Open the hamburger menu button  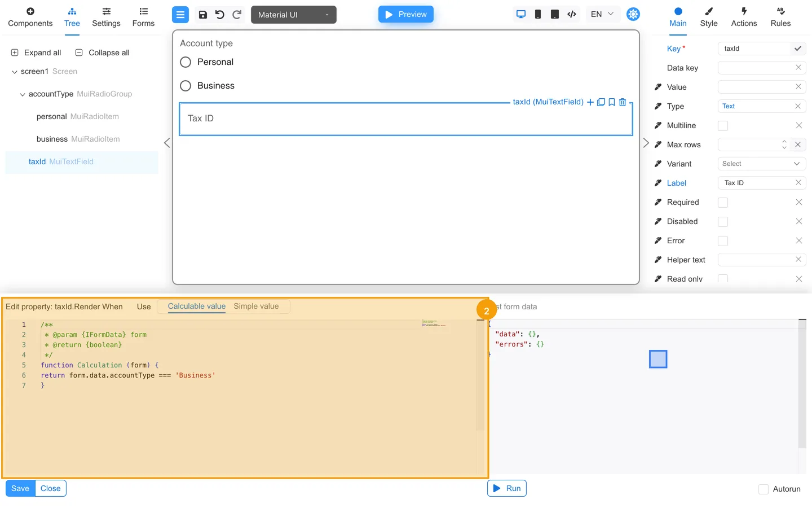[180, 15]
